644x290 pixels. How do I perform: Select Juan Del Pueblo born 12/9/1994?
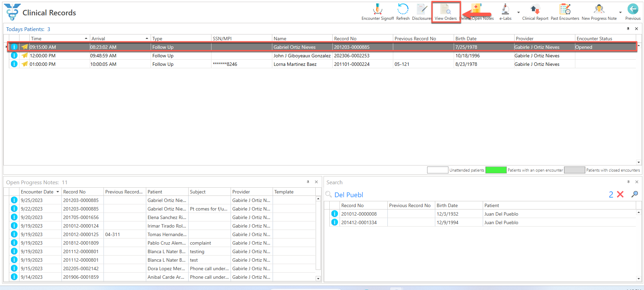point(501,223)
